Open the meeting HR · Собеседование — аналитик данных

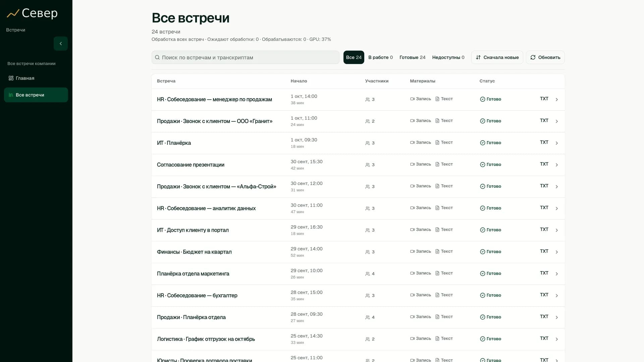pyautogui.click(x=206, y=208)
